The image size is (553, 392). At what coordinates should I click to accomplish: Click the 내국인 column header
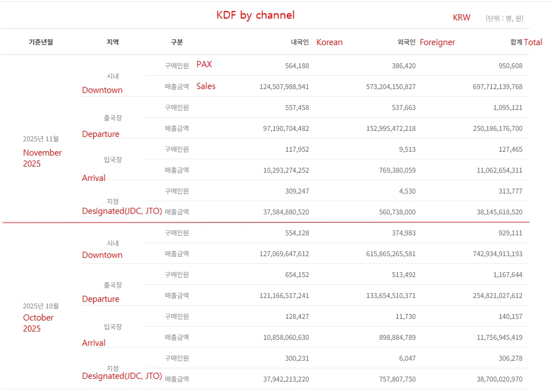[x=300, y=42]
